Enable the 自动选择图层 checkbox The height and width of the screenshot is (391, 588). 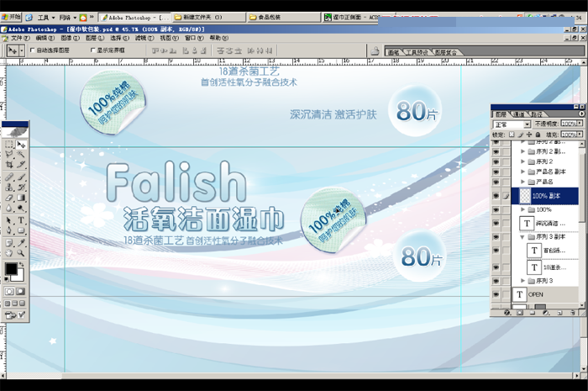click(x=33, y=50)
